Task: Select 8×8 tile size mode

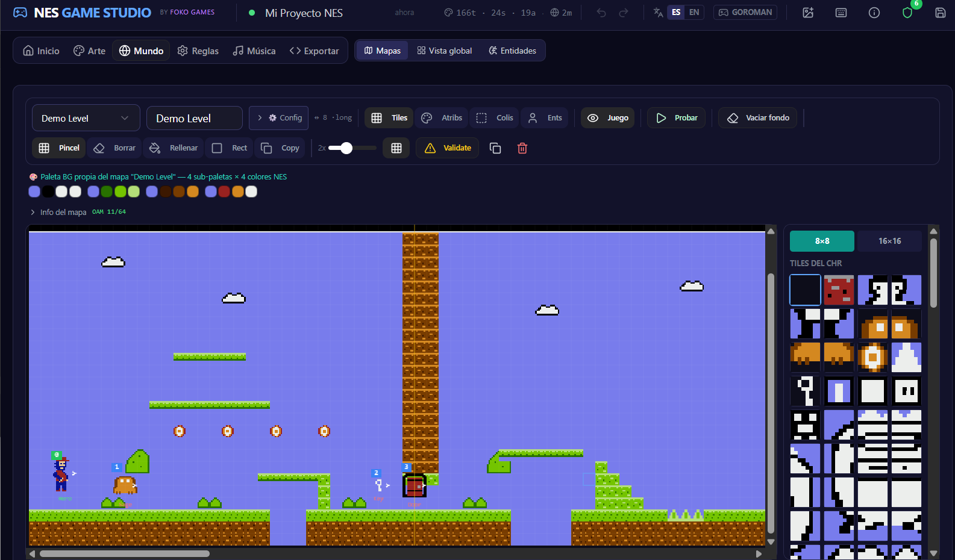Action: click(x=822, y=241)
